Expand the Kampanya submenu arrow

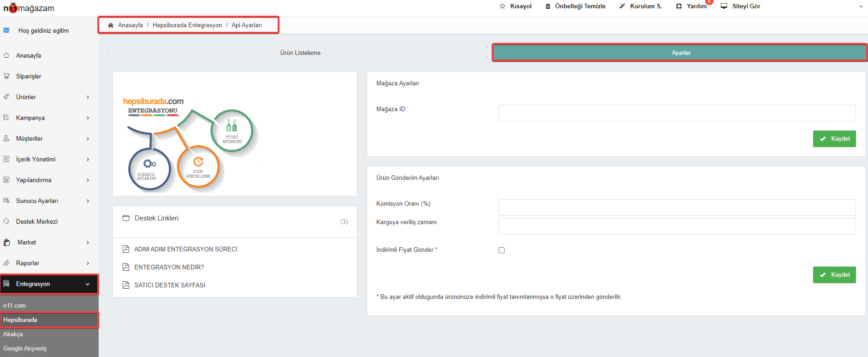pyautogui.click(x=88, y=118)
